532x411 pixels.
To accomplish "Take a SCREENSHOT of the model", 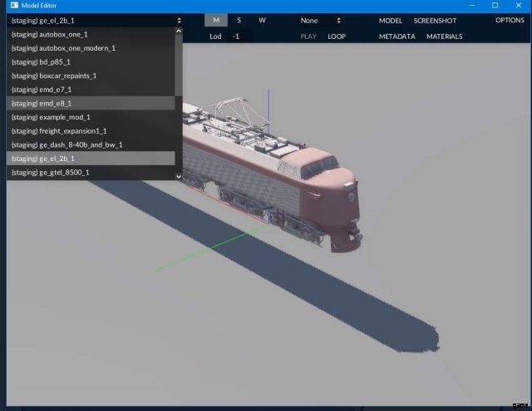I will 435,20.
